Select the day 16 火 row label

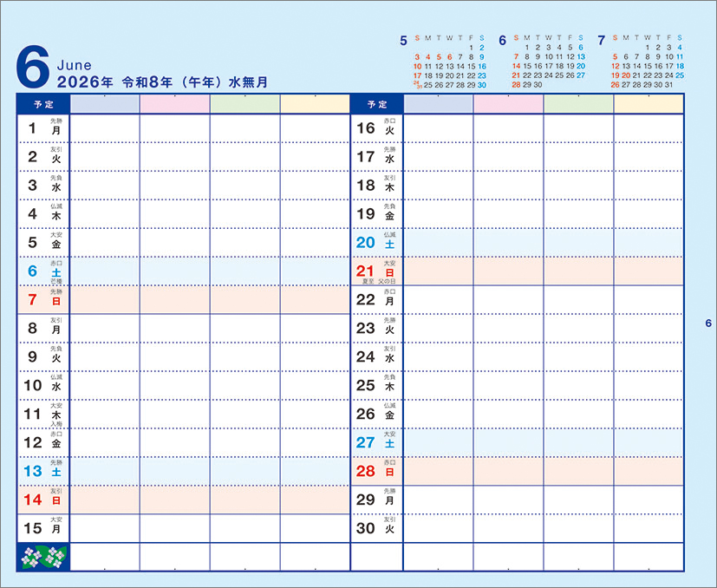pos(377,128)
